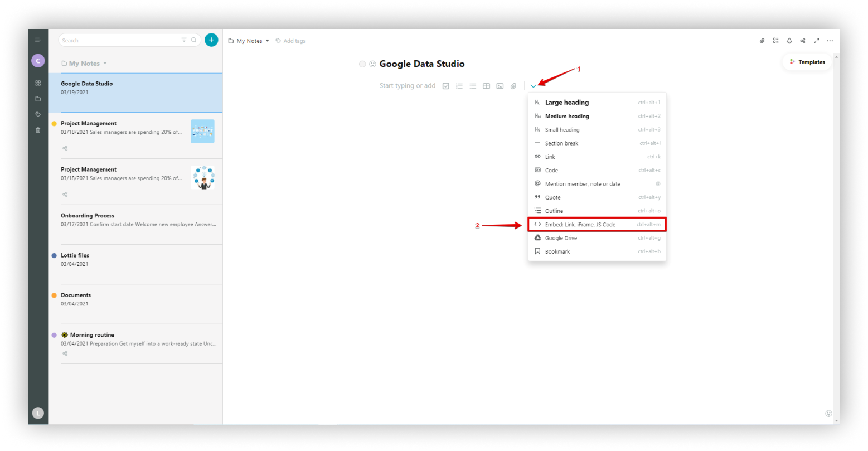Insert a numbered list from inline toolbar

[459, 86]
